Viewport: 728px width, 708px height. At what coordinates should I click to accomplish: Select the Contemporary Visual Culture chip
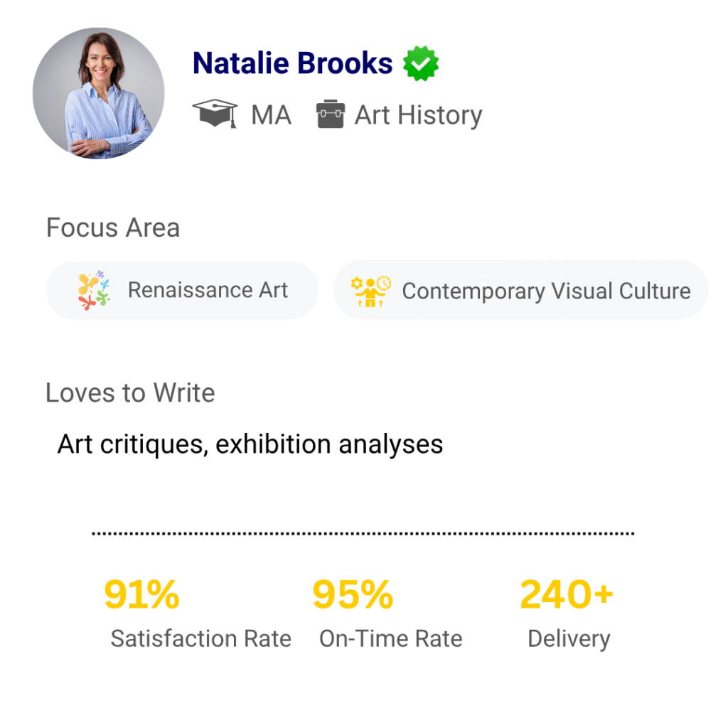pos(520,290)
